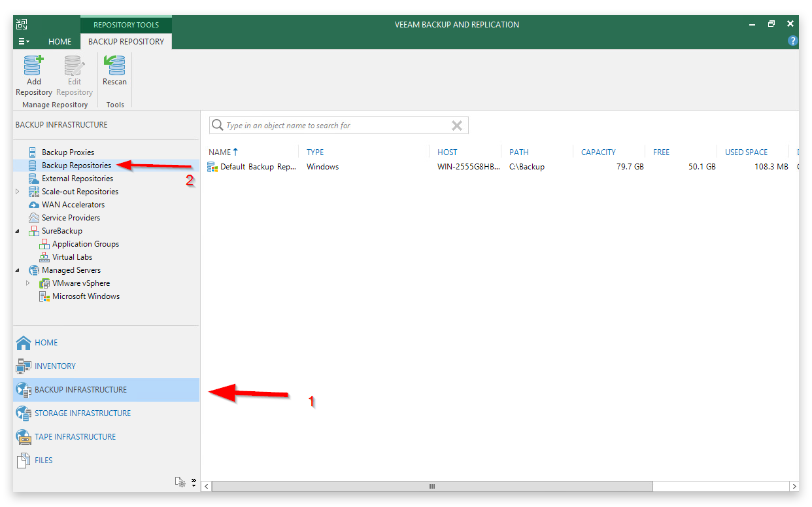Click the 108.3 MB used space cell
The width and height of the screenshot is (812, 507).
[771, 167]
